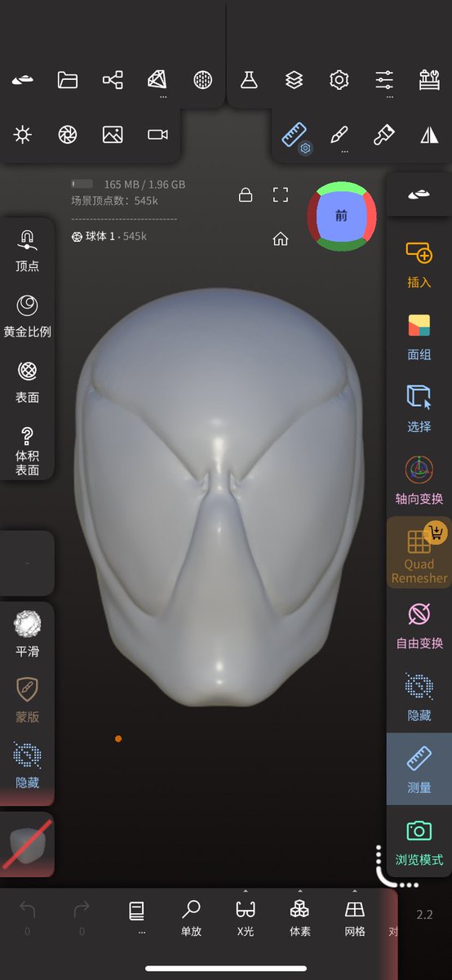Select the 轴向变换 gizmo tool

point(419,481)
